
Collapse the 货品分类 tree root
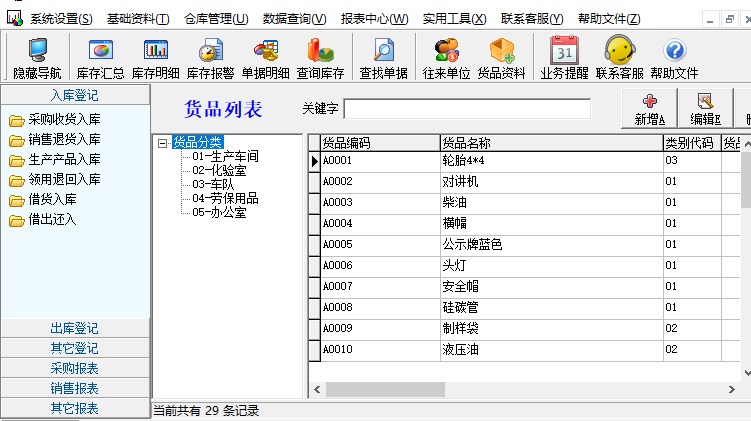click(x=162, y=143)
